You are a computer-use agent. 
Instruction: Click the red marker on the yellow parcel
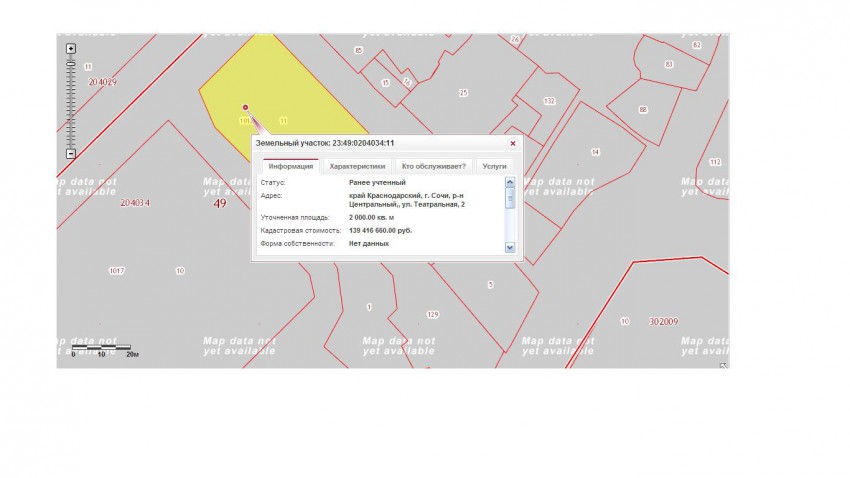[245, 107]
